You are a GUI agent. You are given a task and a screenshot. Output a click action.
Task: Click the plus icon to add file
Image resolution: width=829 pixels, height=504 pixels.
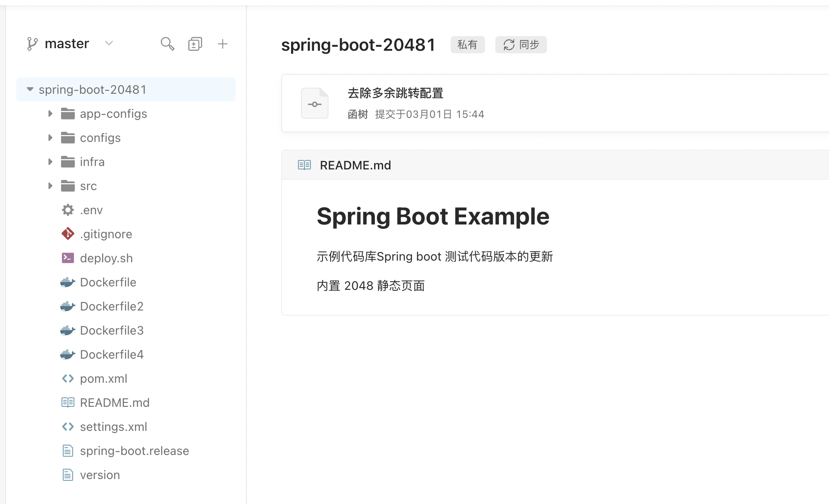coord(222,44)
